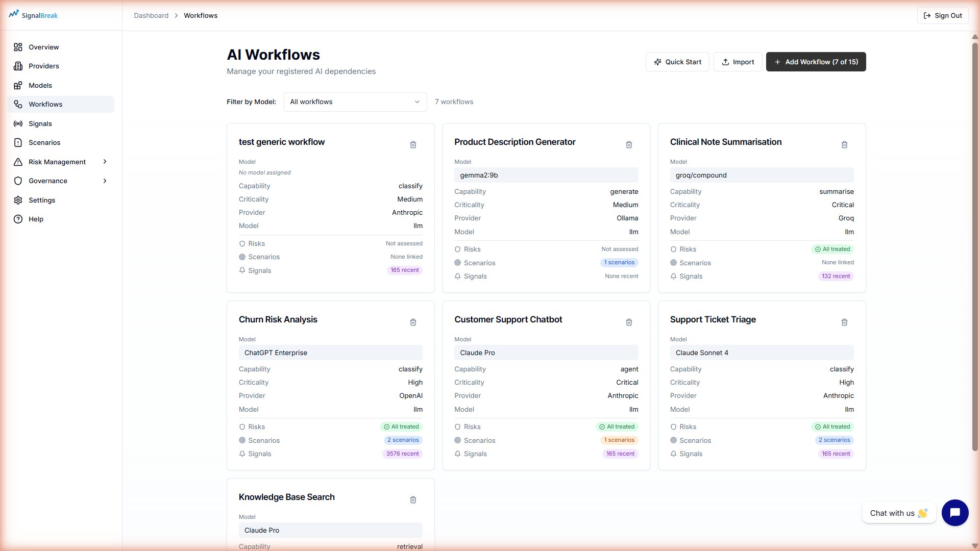Image resolution: width=980 pixels, height=551 pixels.
Task: Open the Models section via its sidebar icon
Action: click(x=18, y=85)
